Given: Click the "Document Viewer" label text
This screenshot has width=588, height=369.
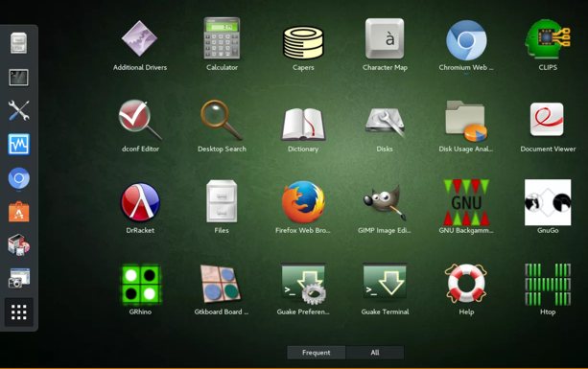Looking at the screenshot, I should point(548,150).
